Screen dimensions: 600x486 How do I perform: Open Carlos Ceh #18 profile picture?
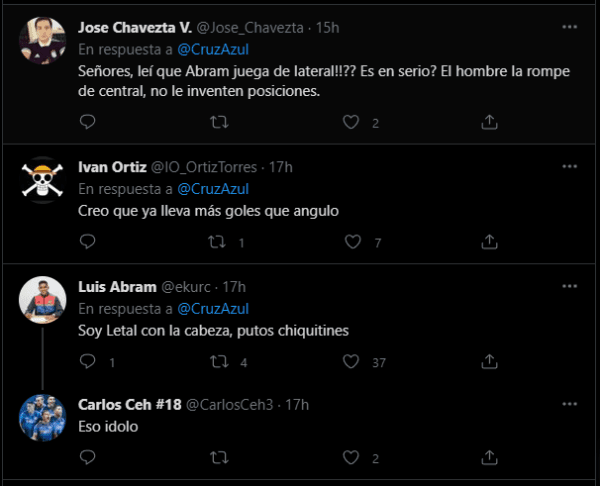click(42, 416)
